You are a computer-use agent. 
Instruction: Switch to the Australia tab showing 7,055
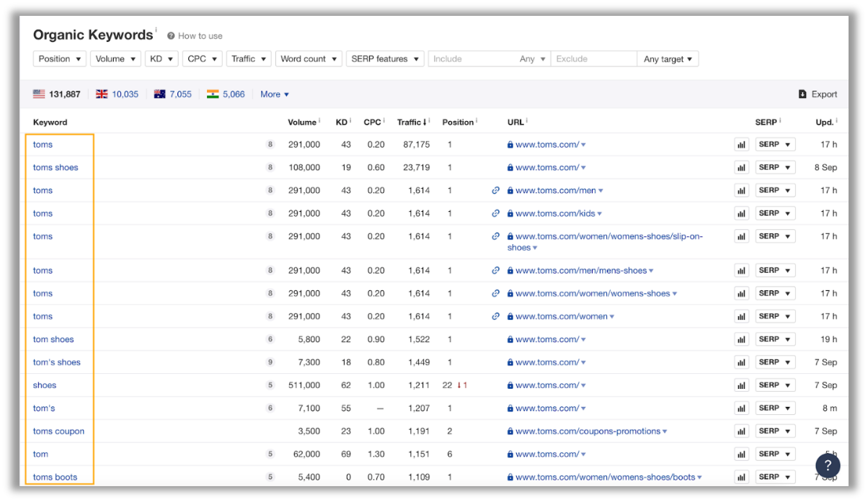(173, 94)
